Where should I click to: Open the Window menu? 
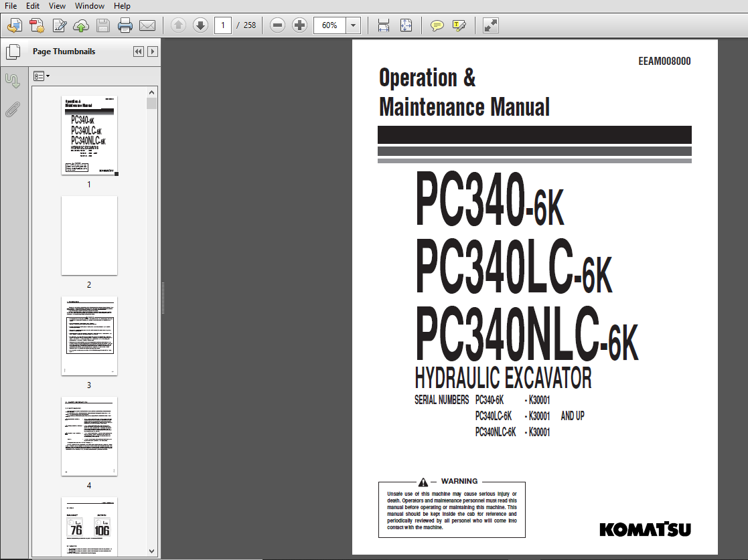point(90,6)
